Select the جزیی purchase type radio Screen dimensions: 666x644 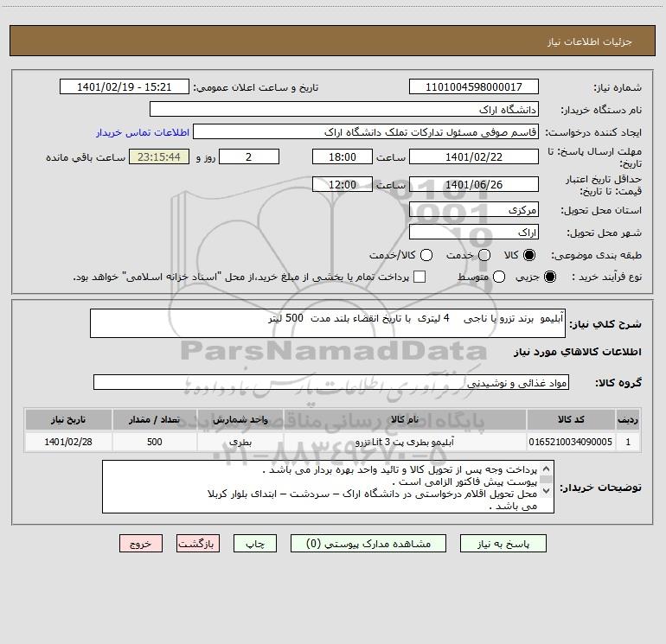550,277
